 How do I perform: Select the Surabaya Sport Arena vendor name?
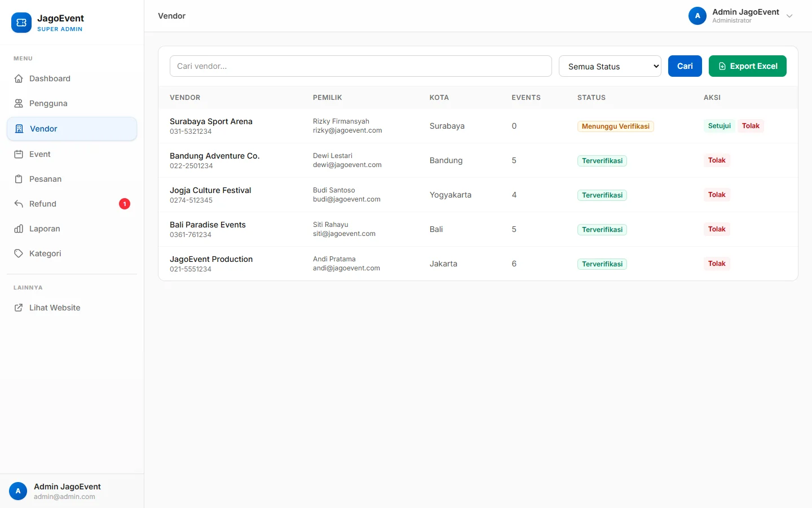pos(211,121)
